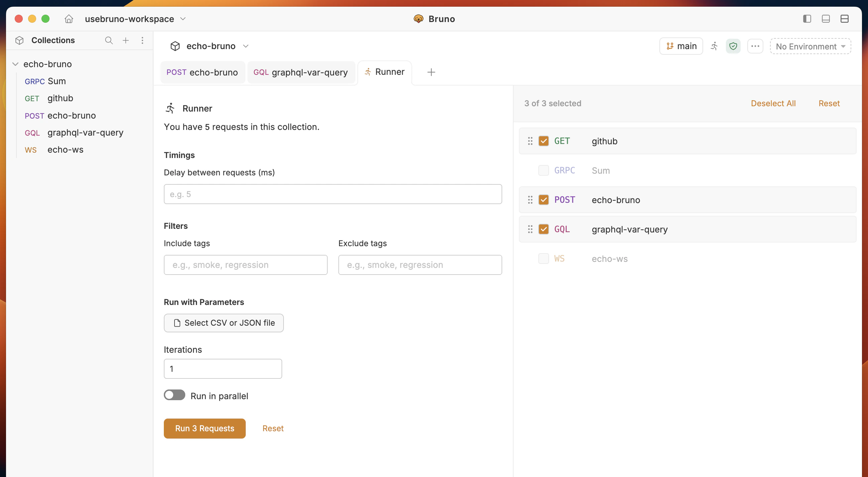This screenshot has width=868, height=477.
Task: Add a new tab with plus icon
Action: click(x=431, y=72)
